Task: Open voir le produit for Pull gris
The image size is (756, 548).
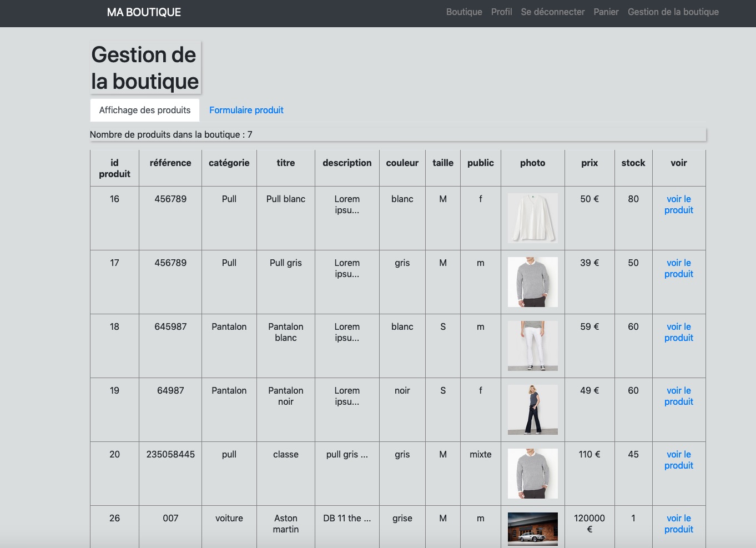Action: [x=678, y=268]
